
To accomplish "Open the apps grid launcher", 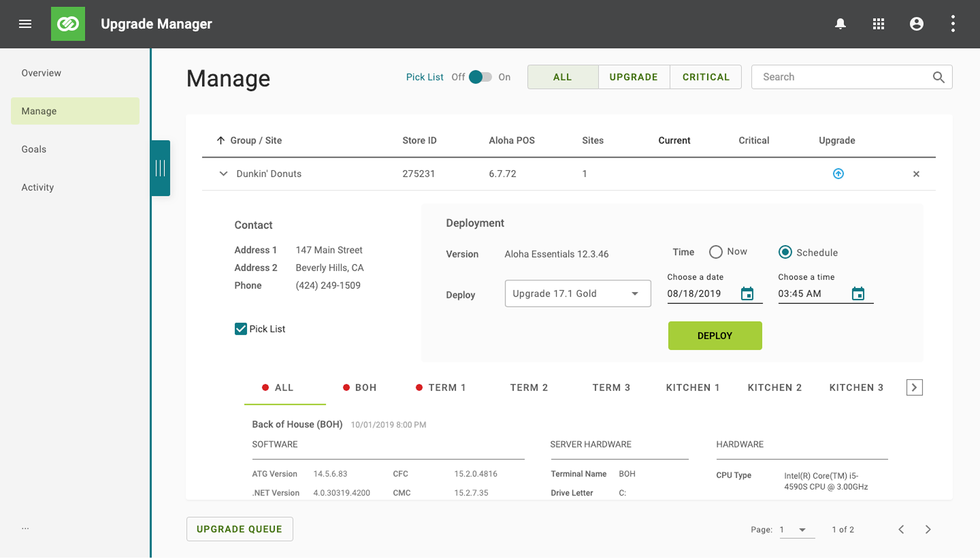I will [878, 24].
